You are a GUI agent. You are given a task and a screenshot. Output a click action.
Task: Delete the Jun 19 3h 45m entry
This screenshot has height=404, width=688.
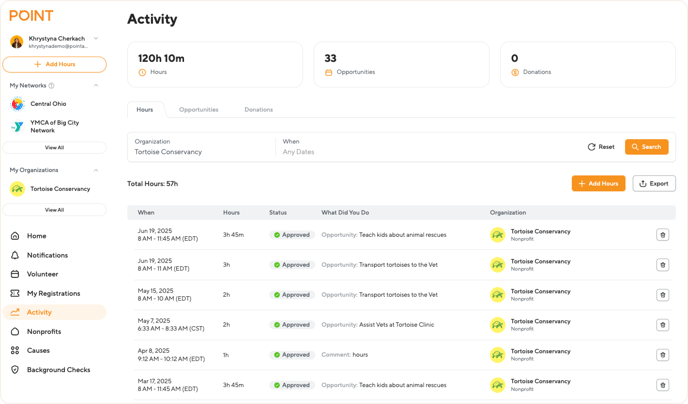click(663, 235)
